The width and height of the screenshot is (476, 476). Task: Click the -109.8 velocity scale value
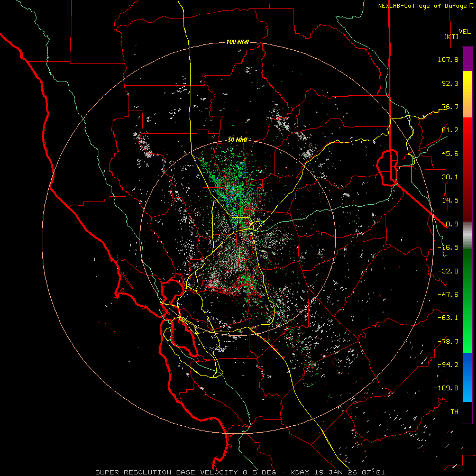446,388
